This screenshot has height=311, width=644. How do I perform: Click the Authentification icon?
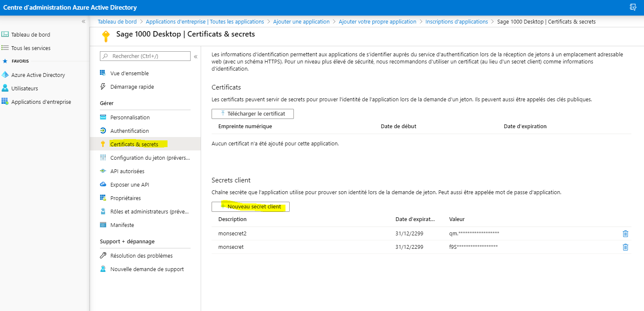click(103, 131)
